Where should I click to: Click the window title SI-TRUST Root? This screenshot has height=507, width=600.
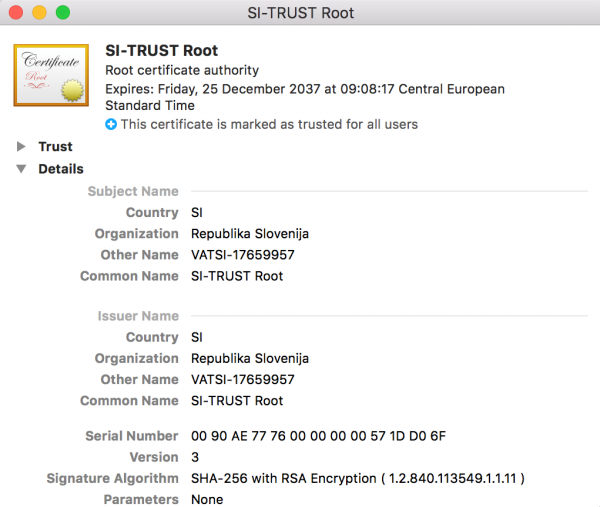coord(300,13)
